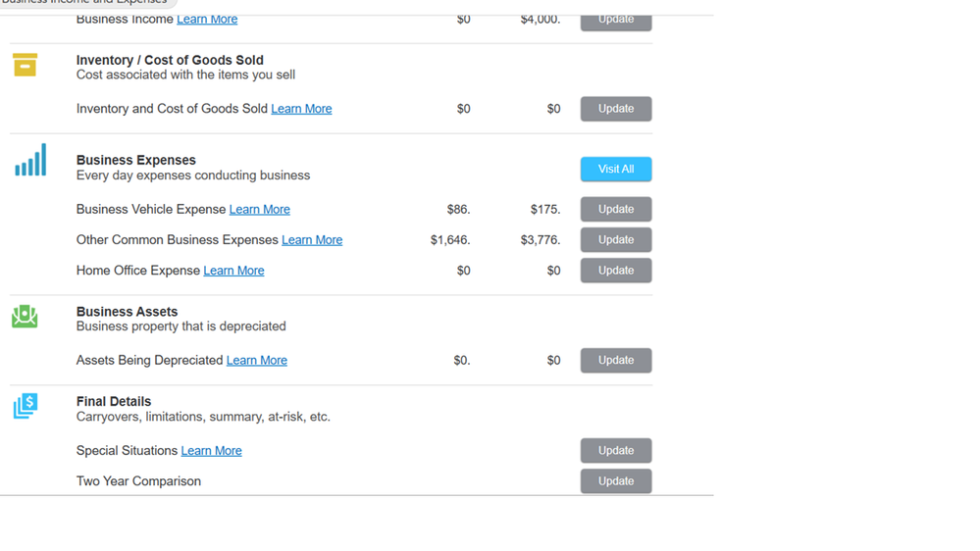Update Business Vehicle Expense

click(x=616, y=209)
